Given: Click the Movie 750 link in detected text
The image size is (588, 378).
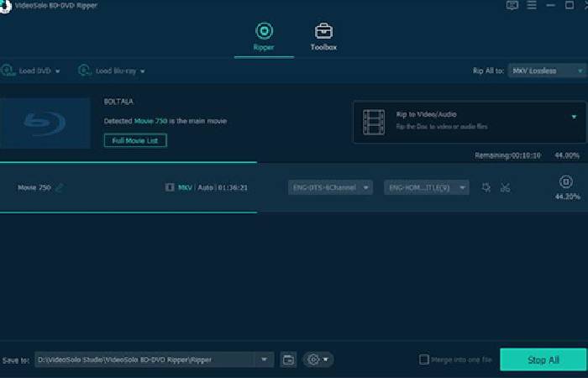Looking at the screenshot, I should point(150,121).
